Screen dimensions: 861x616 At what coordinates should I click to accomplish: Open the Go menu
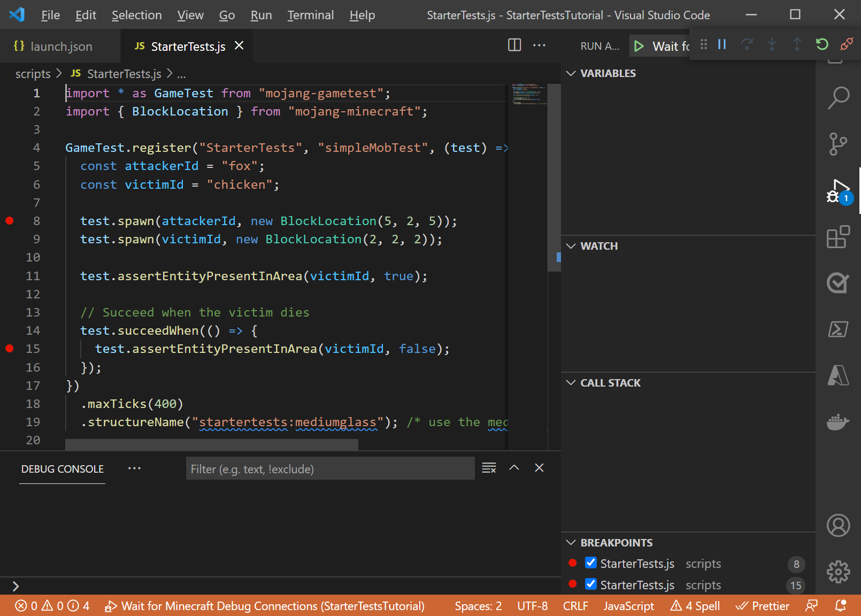pos(227,15)
